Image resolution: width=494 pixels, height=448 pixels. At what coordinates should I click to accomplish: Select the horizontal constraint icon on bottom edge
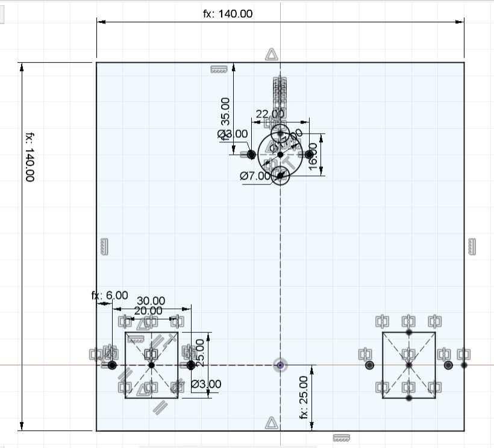pyautogui.click(x=342, y=437)
